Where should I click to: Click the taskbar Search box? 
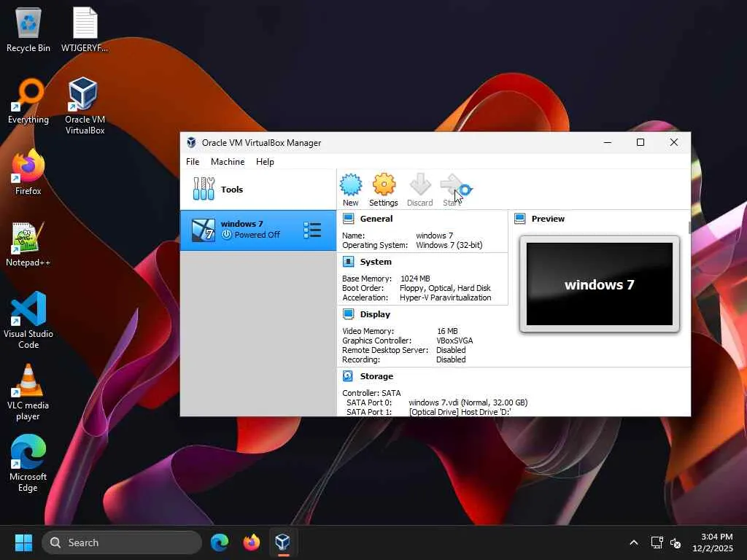tap(122, 542)
